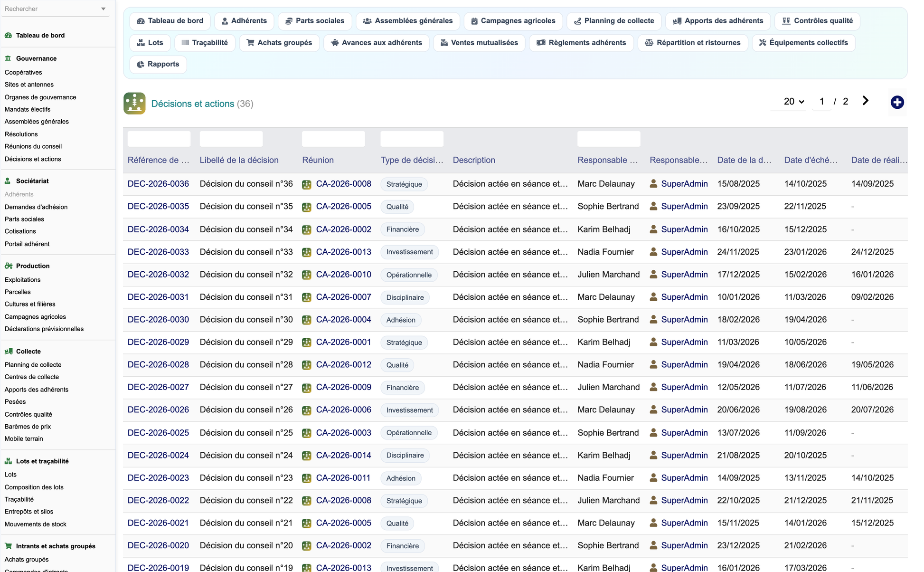Screen dimensions: 924x572
Task: Click the Décisions et actions module icon
Action: coord(134,103)
